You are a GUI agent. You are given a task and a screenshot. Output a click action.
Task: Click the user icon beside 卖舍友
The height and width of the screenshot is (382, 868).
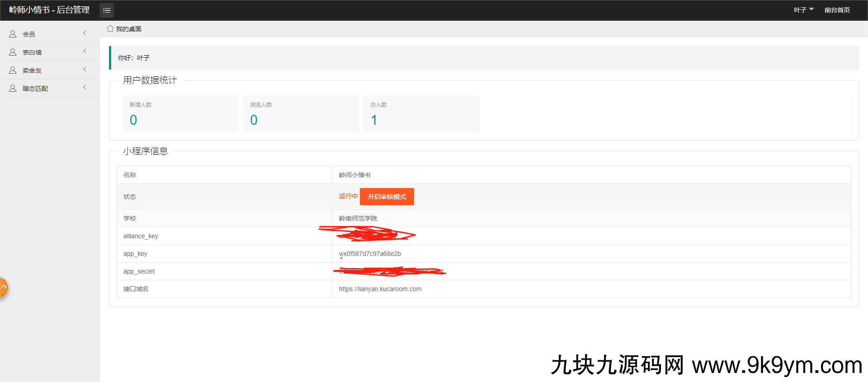(x=13, y=70)
